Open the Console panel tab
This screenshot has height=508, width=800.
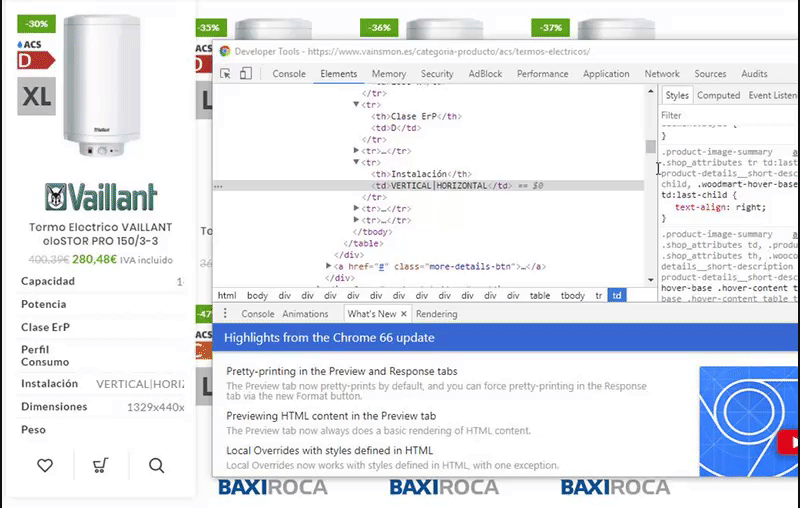point(289,74)
